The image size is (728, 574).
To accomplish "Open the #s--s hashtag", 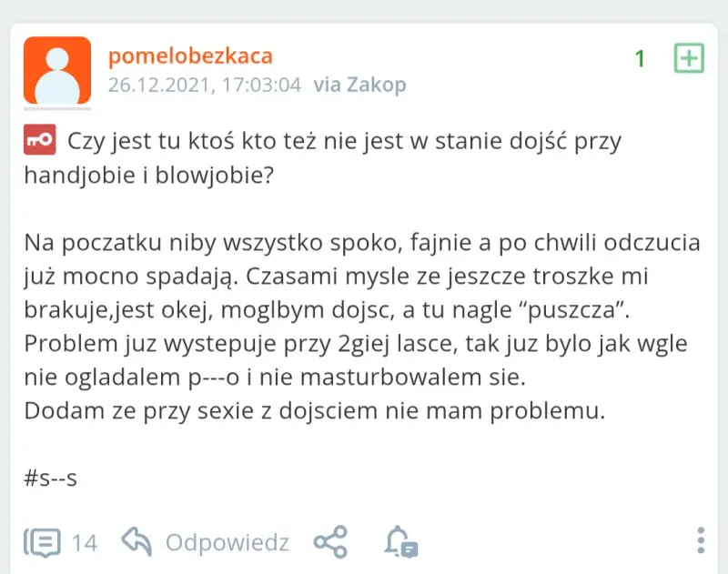I will 50,478.
